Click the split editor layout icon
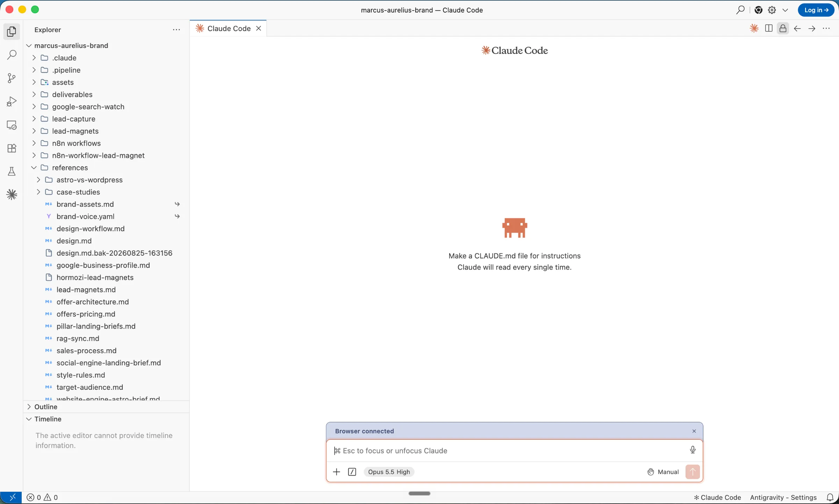The image size is (839, 504). pyautogui.click(x=768, y=28)
